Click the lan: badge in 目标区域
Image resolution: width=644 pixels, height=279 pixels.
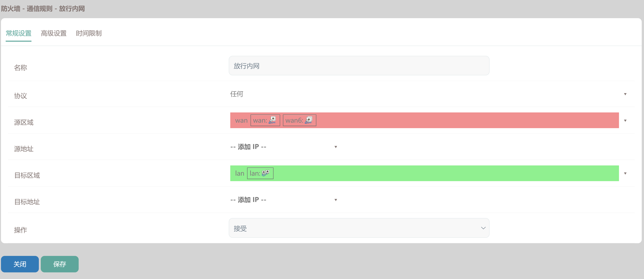260,173
